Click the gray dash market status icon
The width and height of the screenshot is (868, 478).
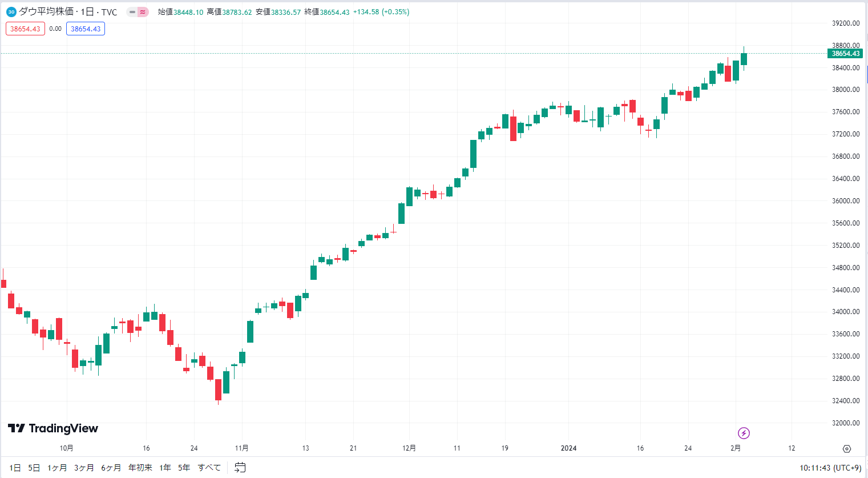(x=132, y=12)
